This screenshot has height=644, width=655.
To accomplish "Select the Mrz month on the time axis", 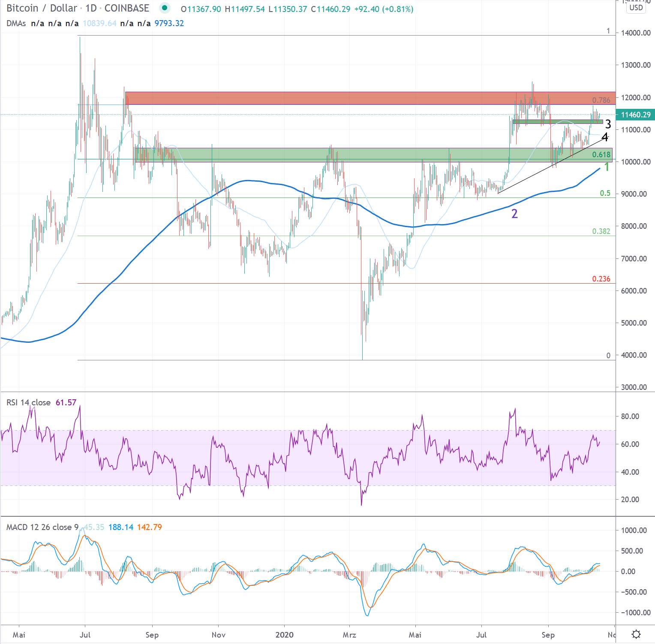I will [350, 635].
